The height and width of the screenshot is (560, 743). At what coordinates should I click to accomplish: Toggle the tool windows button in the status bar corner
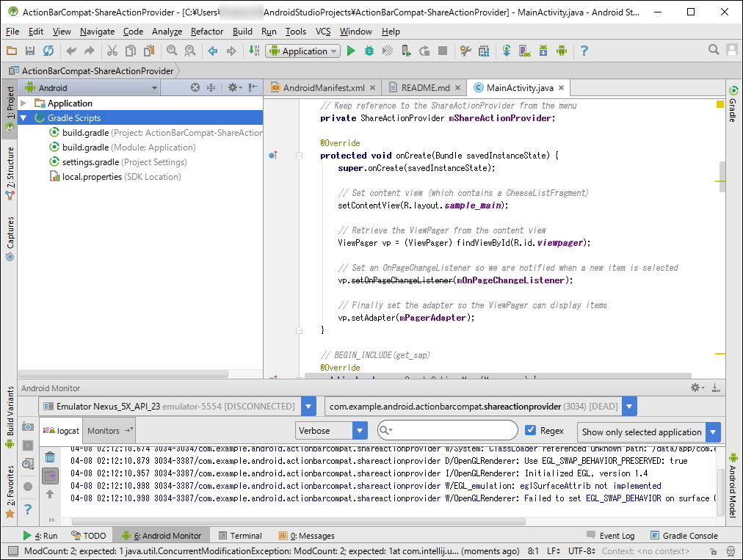(x=12, y=551)
